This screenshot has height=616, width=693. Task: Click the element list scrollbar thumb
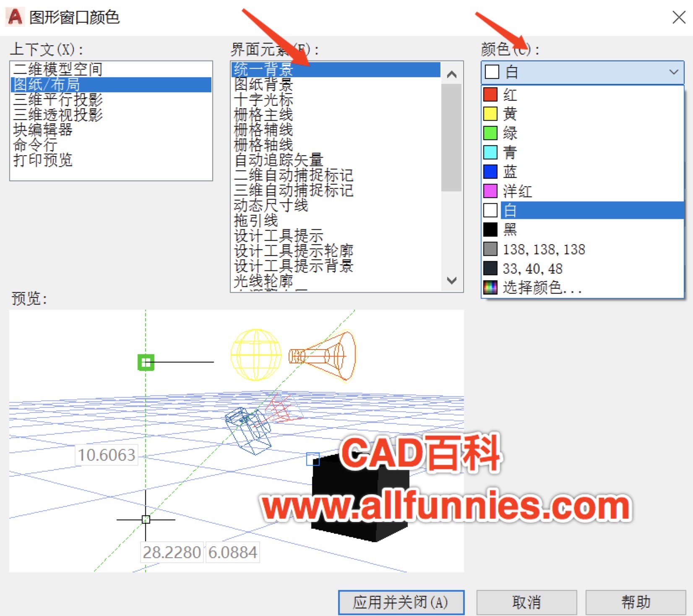coord(452,138)
